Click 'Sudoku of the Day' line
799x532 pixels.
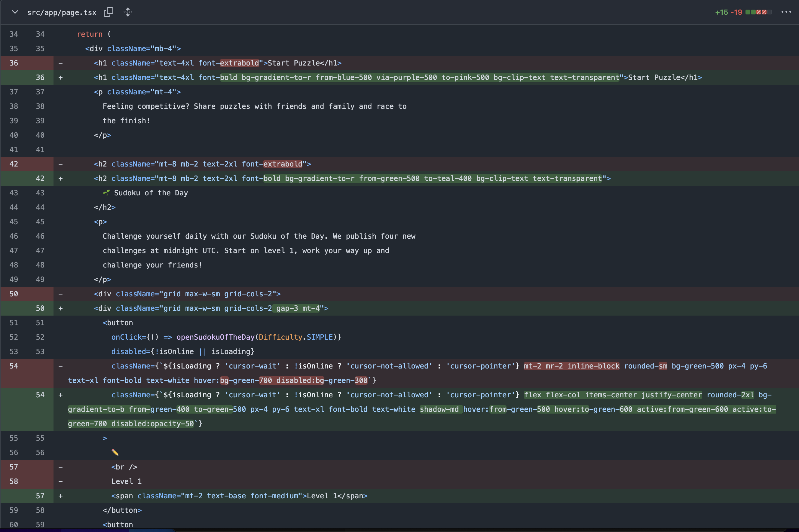[151, 193]
